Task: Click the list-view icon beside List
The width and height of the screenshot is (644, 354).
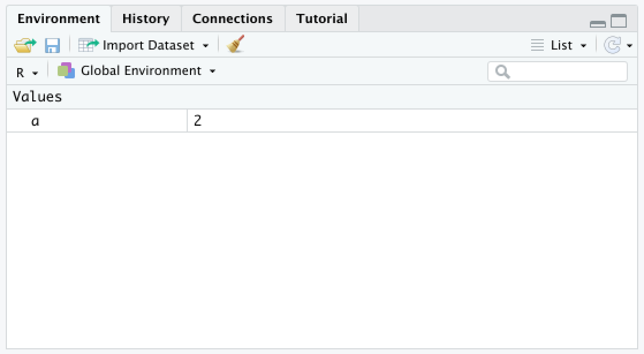Action: pyautogui.click(x=538, y=44)
